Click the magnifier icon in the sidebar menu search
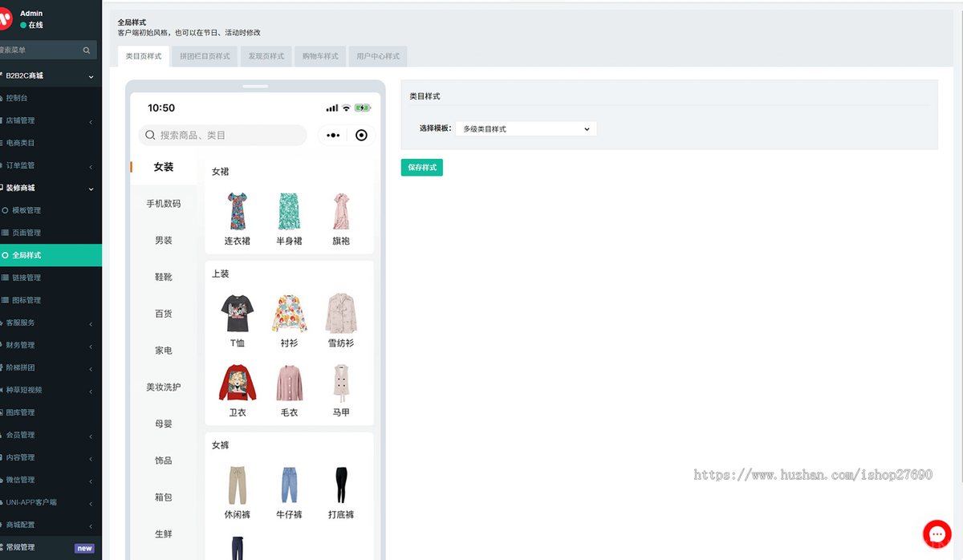The width and height of the screenshot is (963, 560). [x=87, y=50]
